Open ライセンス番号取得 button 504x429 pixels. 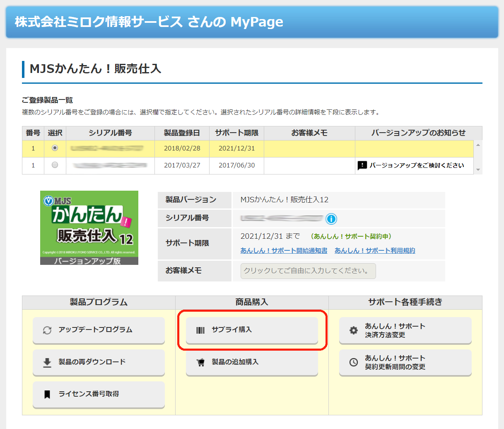click(x=99, y=394)
